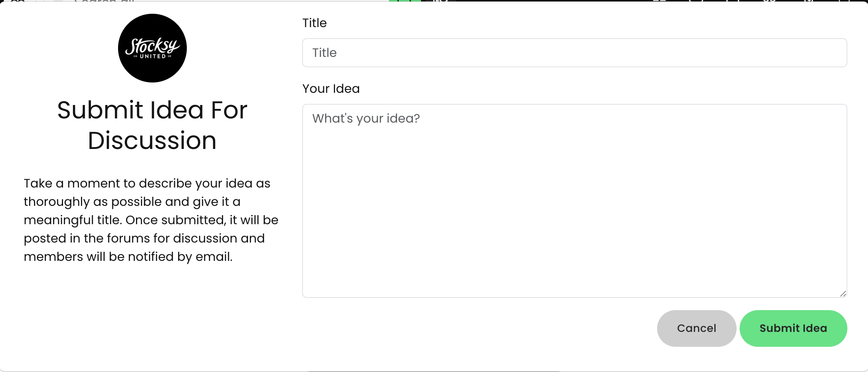Click the bottom area of the idea textarea
Viewport: 868px width, 372px height.
click(575, 283)
